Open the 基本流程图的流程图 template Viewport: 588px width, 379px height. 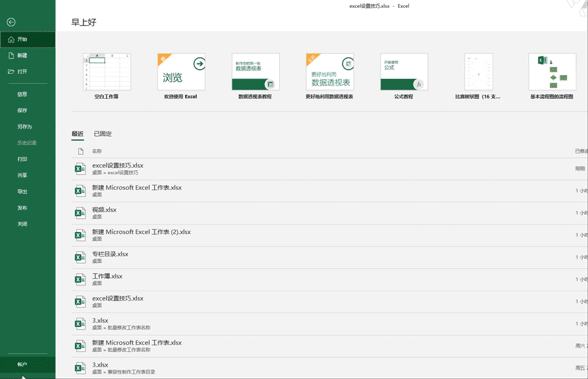552,72
